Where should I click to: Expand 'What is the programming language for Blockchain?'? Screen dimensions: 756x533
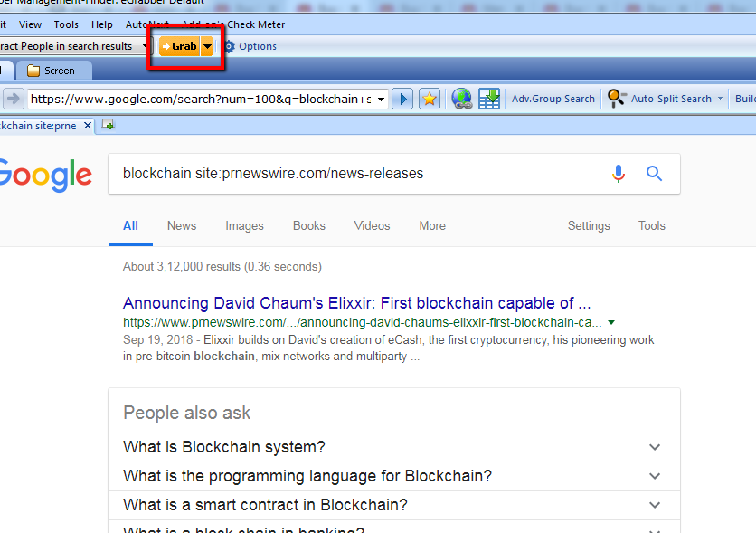point(394,476)
